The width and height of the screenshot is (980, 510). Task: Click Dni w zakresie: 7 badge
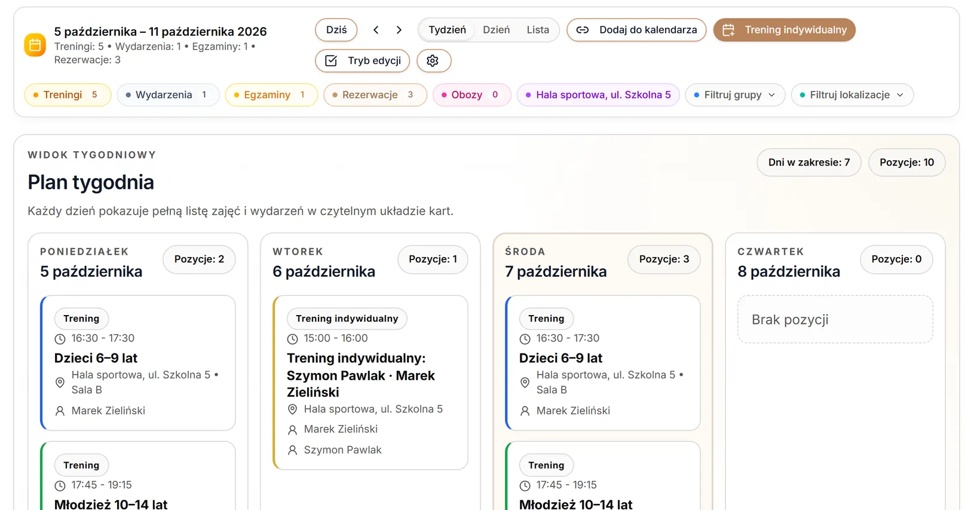(x=809, y=163)
